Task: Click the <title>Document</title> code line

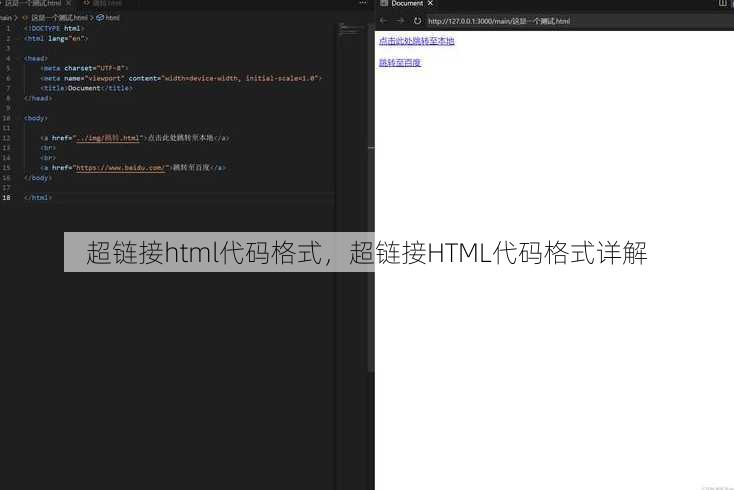Action: click(86, 88)
